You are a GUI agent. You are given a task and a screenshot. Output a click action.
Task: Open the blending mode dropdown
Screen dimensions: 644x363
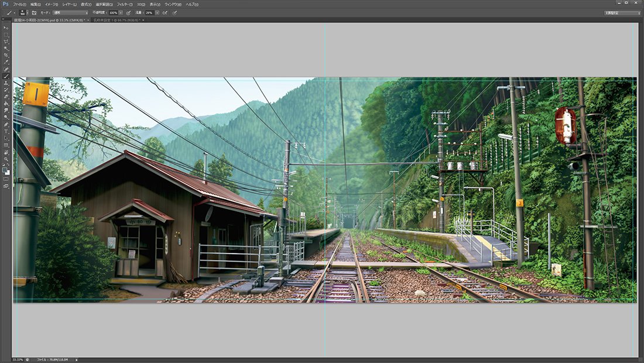tap(71, 13)
